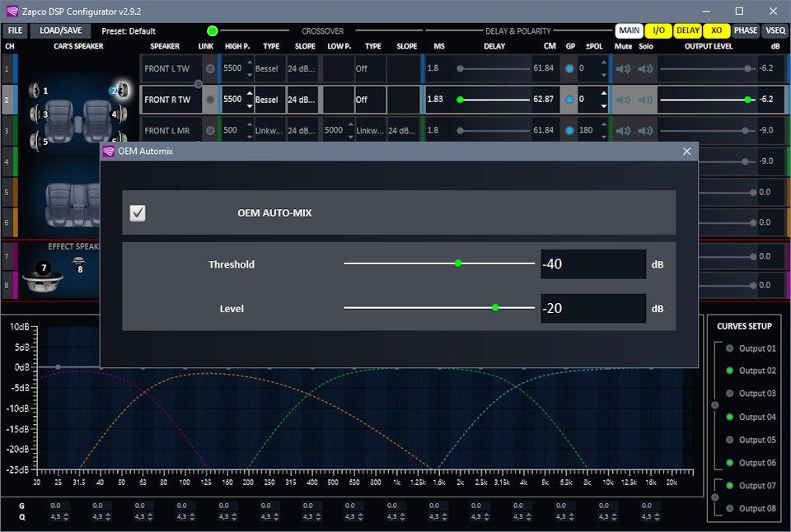Toggle Output 02 curve visibility
The image size is (791, 532).
(x=730, y=371)
